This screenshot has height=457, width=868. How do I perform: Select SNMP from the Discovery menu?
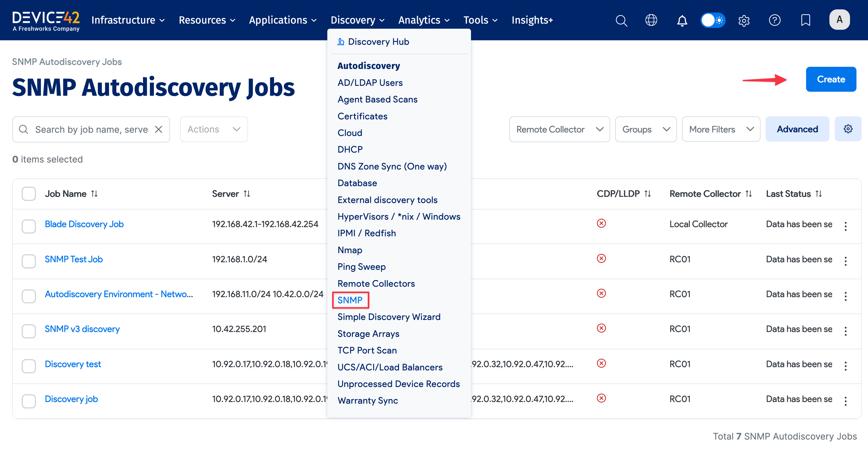tap(350, 300)
